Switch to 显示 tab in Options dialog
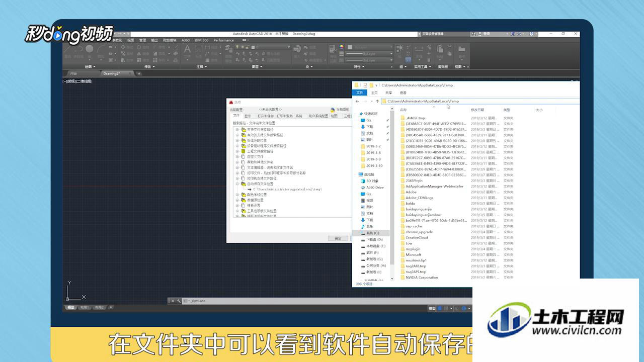644x362 pixels. click(248, 116)
